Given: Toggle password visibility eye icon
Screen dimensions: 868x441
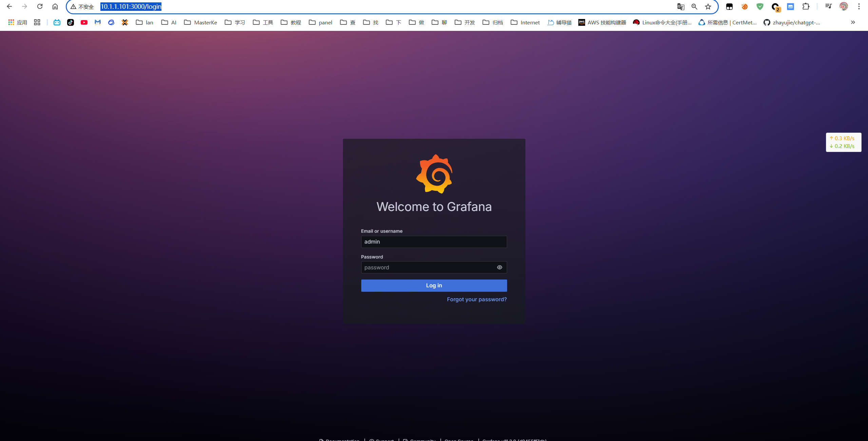Looking at the screenshot, I should (499, 267).
